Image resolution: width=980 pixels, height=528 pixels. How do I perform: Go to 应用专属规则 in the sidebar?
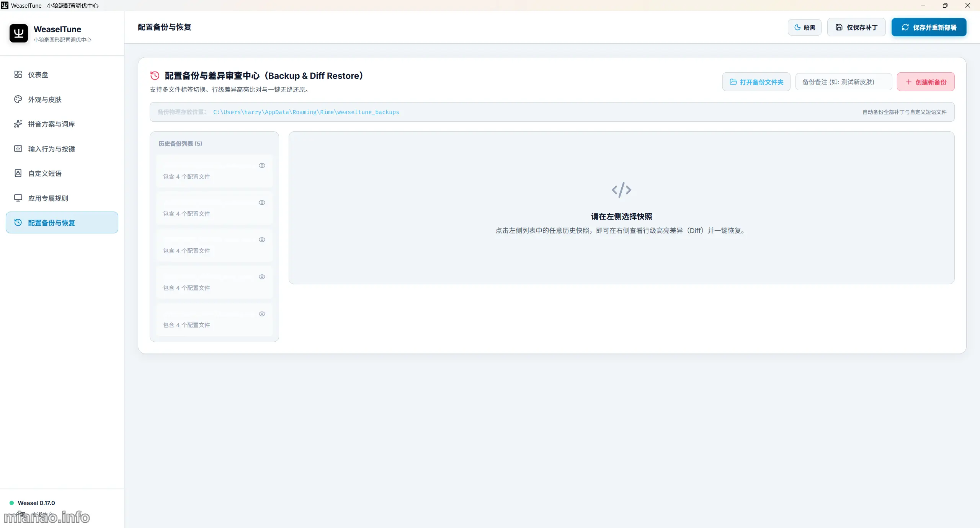pos(62,198)
